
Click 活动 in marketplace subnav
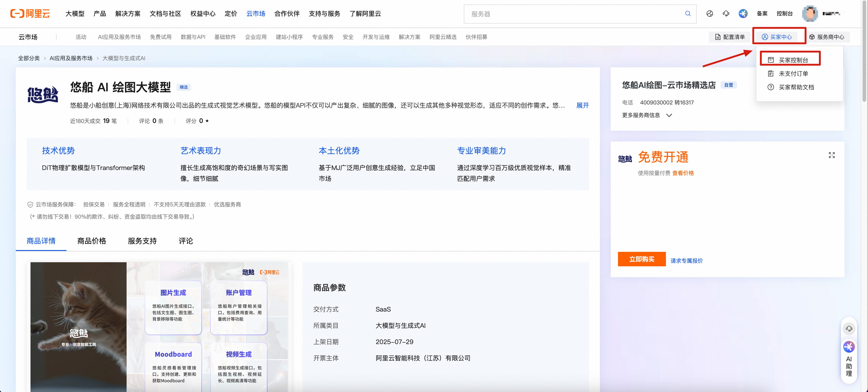click(81, 37)
